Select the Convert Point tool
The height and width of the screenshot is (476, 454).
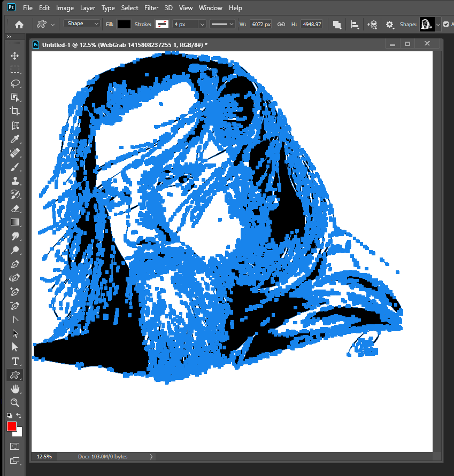[14, 319]
